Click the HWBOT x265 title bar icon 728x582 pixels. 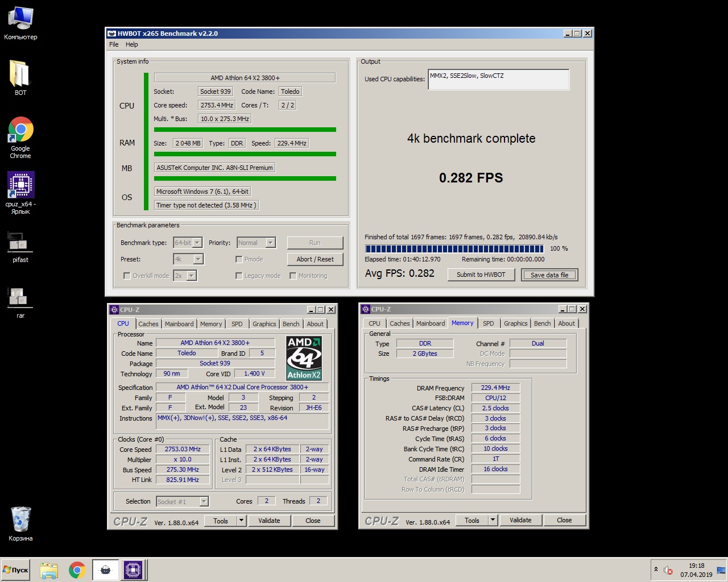[x=112, y=34]
